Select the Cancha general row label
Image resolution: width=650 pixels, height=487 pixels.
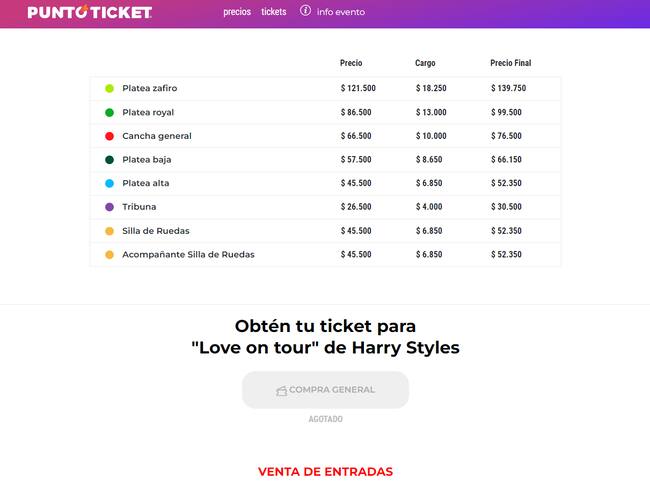tap(156, 136)
